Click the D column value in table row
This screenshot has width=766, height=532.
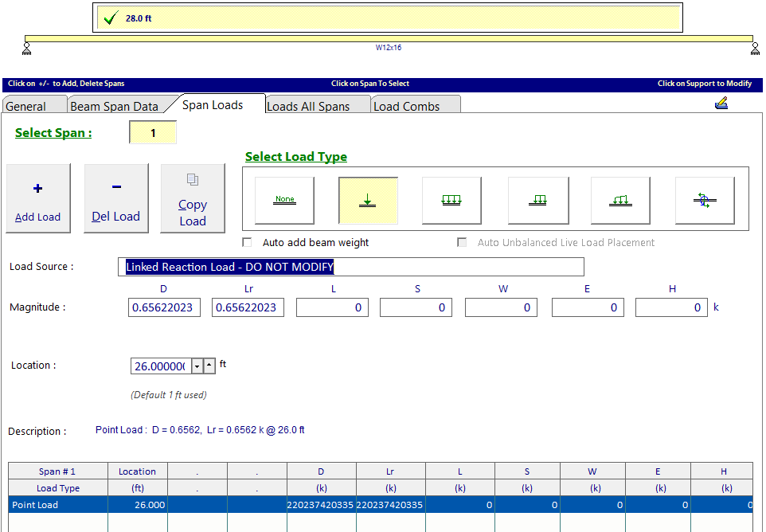click(x=322, y=505)
